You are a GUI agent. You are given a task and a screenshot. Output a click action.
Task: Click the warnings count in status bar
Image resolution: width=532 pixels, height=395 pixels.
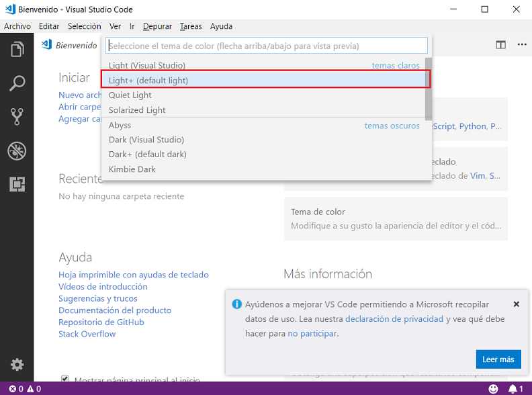[x=34, y=389]
